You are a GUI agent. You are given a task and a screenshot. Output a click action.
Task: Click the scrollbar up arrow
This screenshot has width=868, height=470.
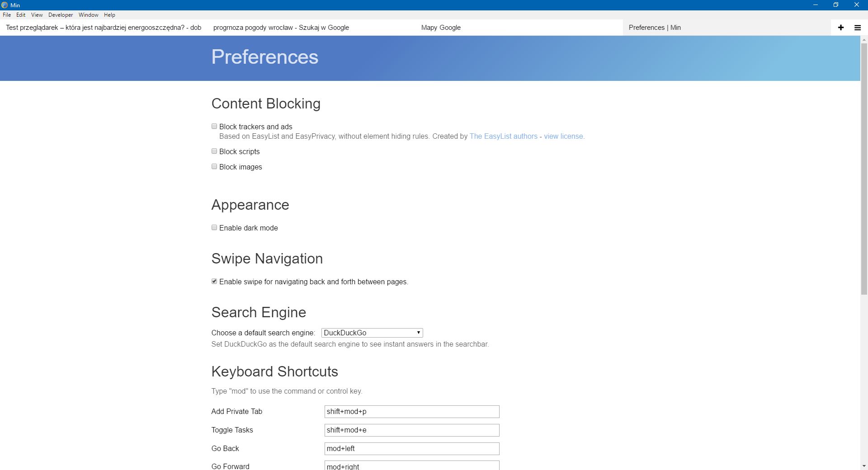coord(864,40)
